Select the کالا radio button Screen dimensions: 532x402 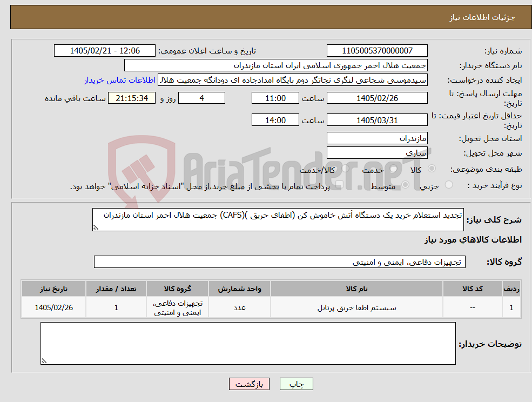(432, 169)
